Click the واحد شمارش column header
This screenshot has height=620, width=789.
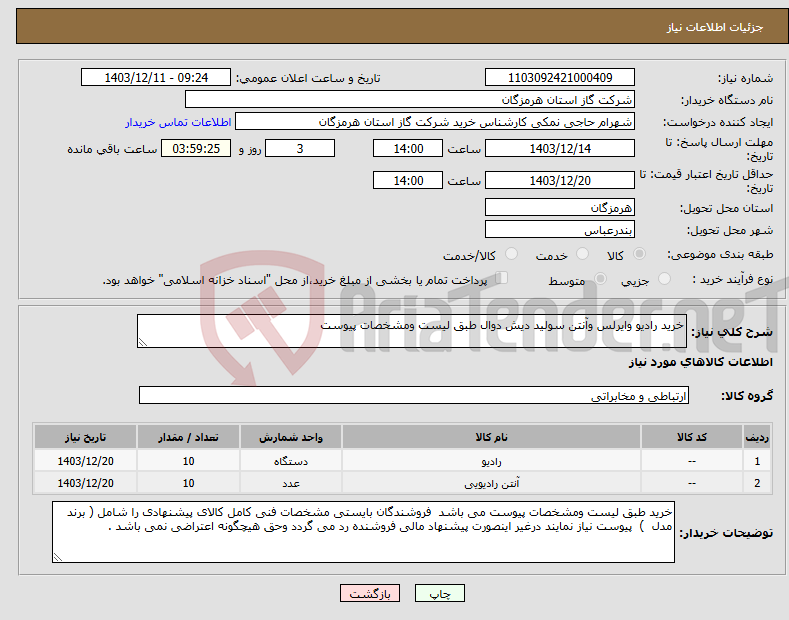291,437
